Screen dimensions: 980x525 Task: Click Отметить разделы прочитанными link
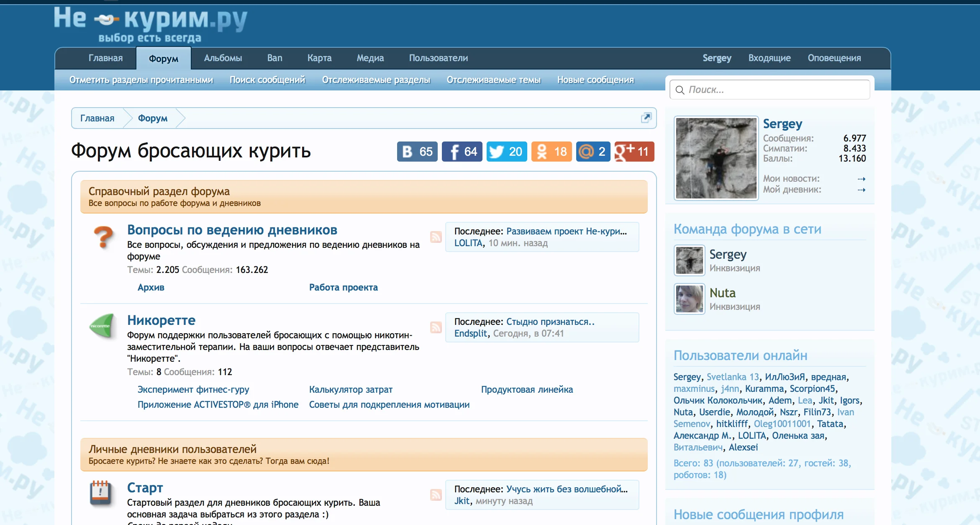pos(141,80)
